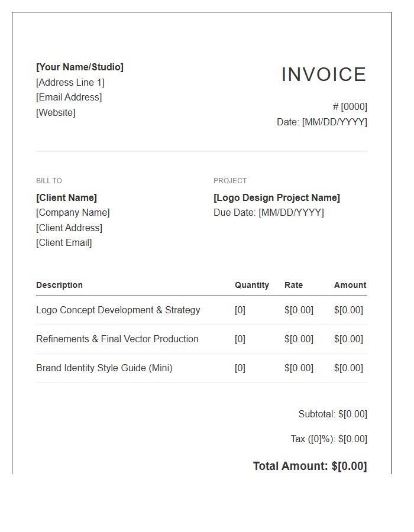
Task: Click the [Client Email] placeholder
Action: pos(64,242)
